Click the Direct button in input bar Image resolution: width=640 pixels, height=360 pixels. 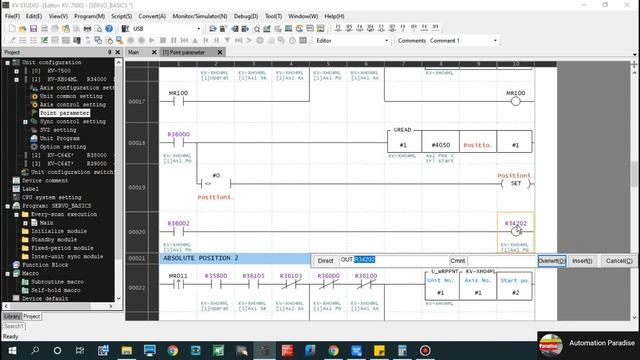click(x=325, y=261)
